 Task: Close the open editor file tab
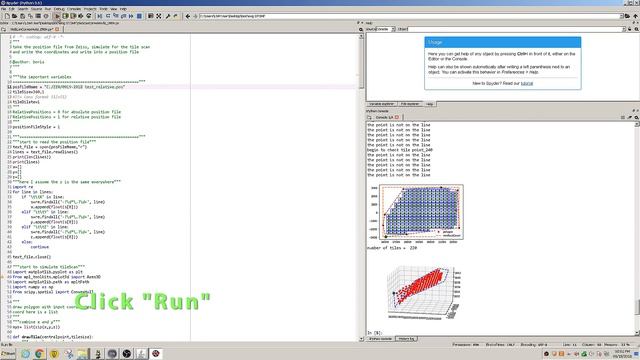click(57, 29)
